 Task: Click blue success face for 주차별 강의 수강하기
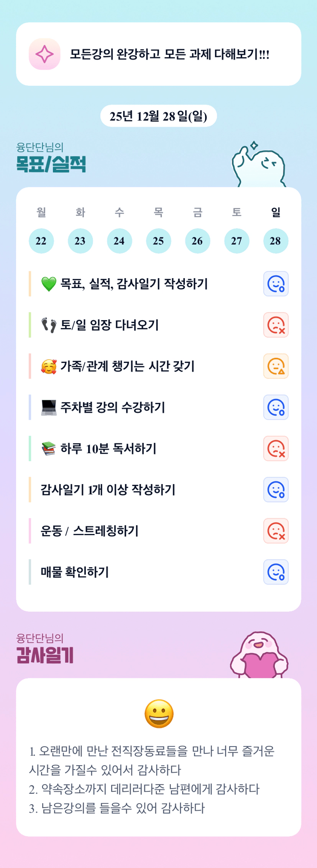click(x=276, y=407)
